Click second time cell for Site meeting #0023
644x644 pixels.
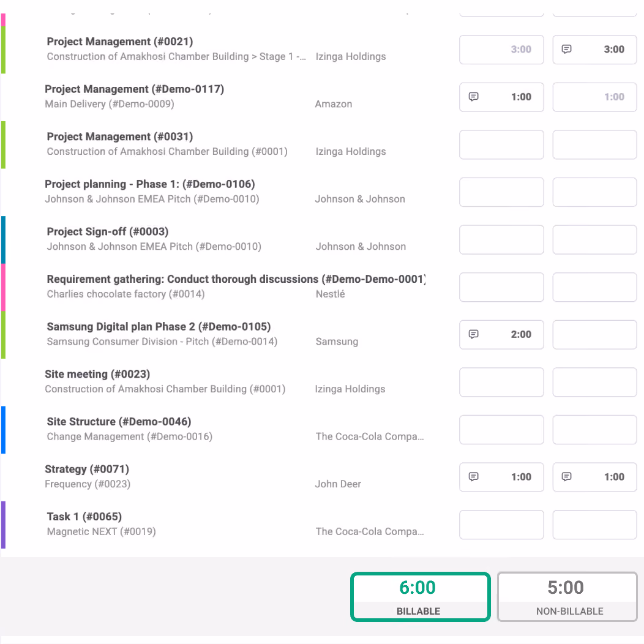tap(594, 382)
